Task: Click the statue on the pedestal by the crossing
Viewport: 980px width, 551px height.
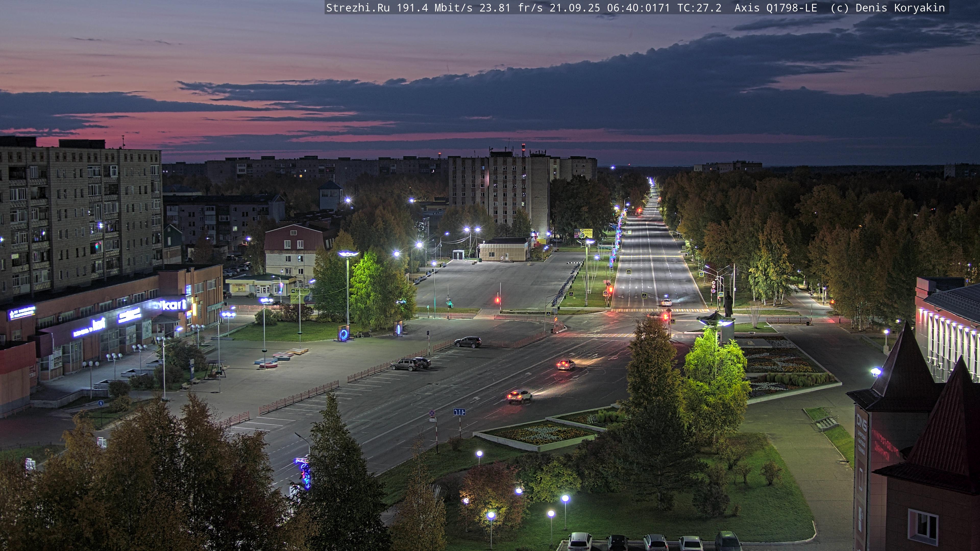Action: (728, 304)
